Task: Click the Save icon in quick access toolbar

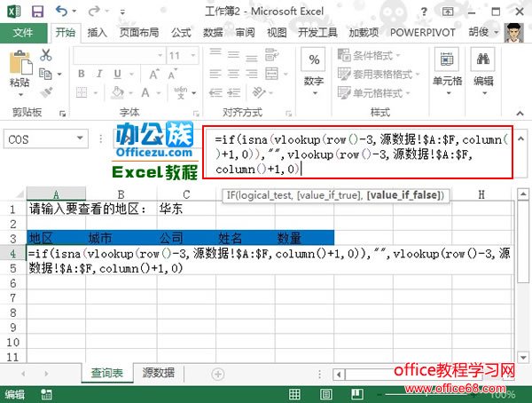Action: point(37,12)
